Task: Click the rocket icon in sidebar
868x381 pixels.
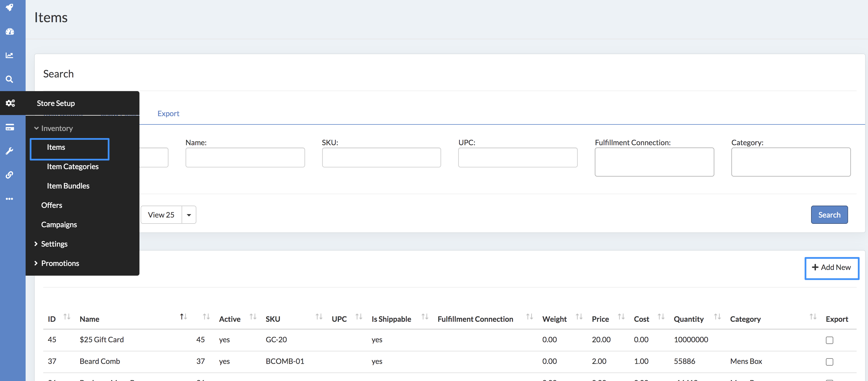Action: coord(10,7)
